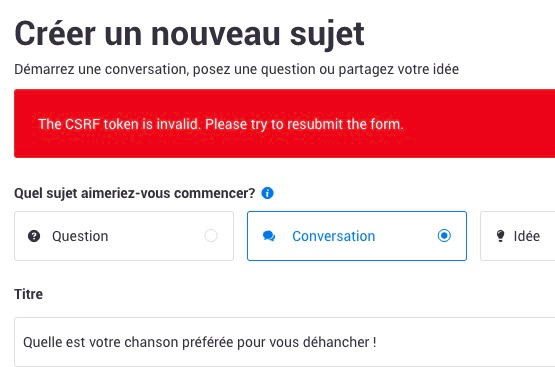Focus the Titre text input field

coord(285,342)
